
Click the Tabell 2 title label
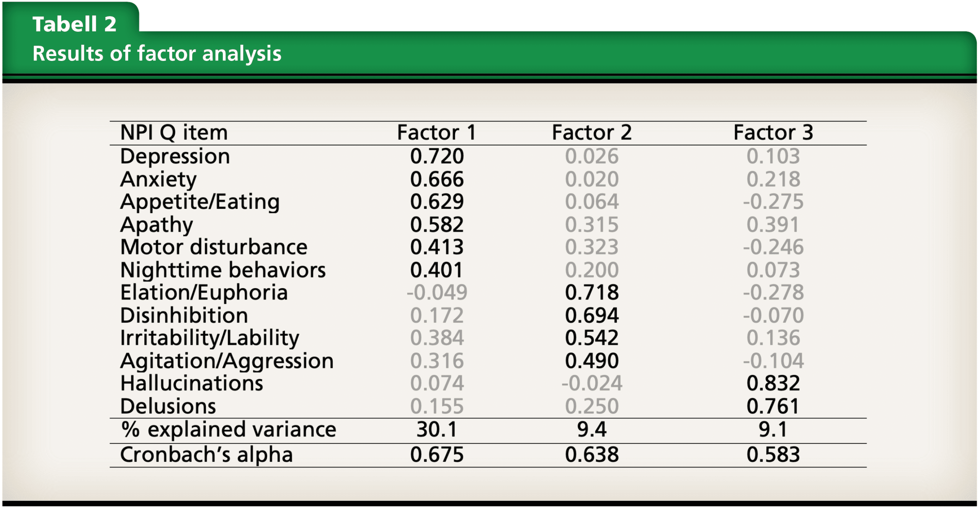[x=74, y=24]
